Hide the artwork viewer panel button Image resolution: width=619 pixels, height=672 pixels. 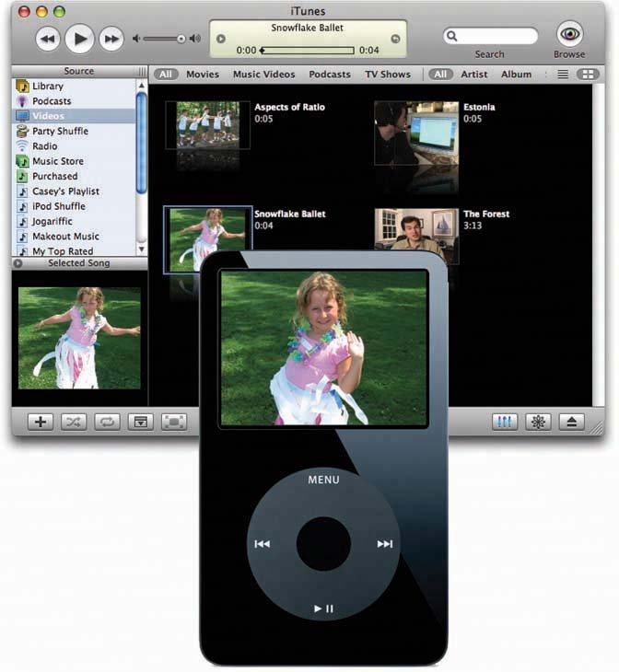pos(140,422)
